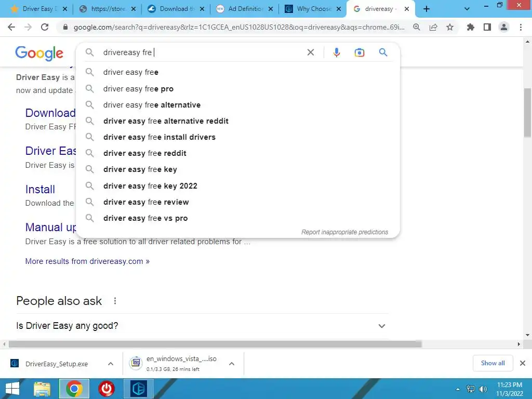This screenshot has width=532, height=399.
Task: Open People also ask options dots
Action: point(115,301)
